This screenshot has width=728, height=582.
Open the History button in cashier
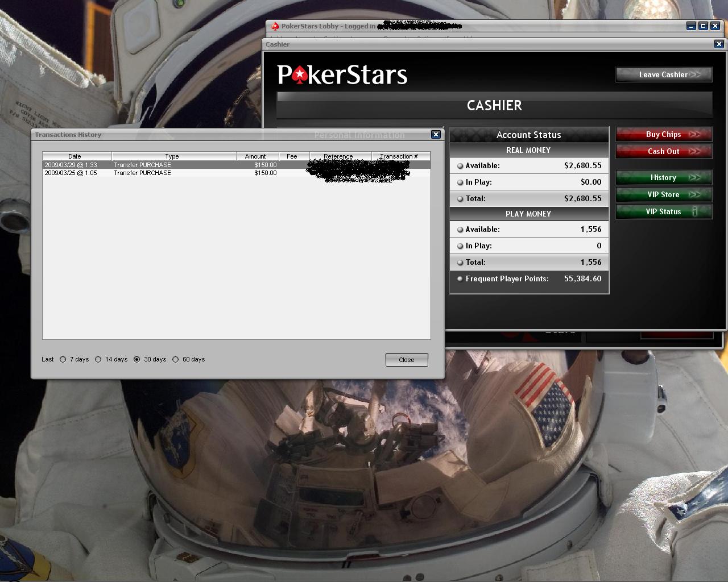click(664, 177)
